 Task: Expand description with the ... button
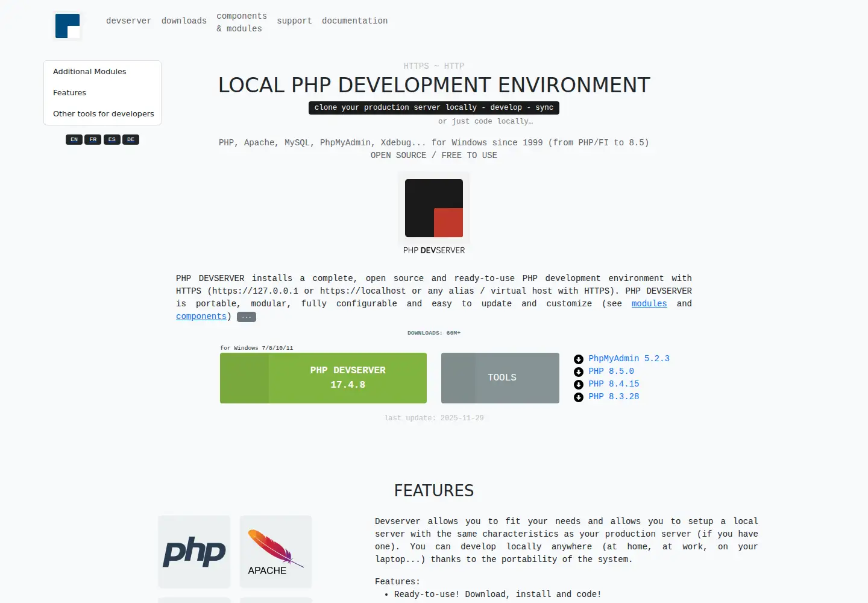(247, 317)
